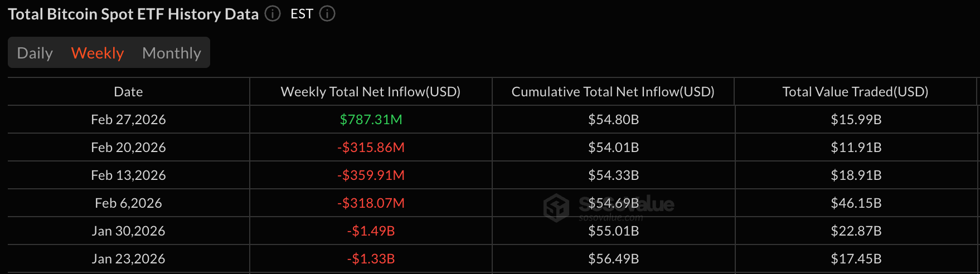This screenshot has height=274, width=980.
Task: Click the SoSoValue watermark logo
Action: (556, 208)
